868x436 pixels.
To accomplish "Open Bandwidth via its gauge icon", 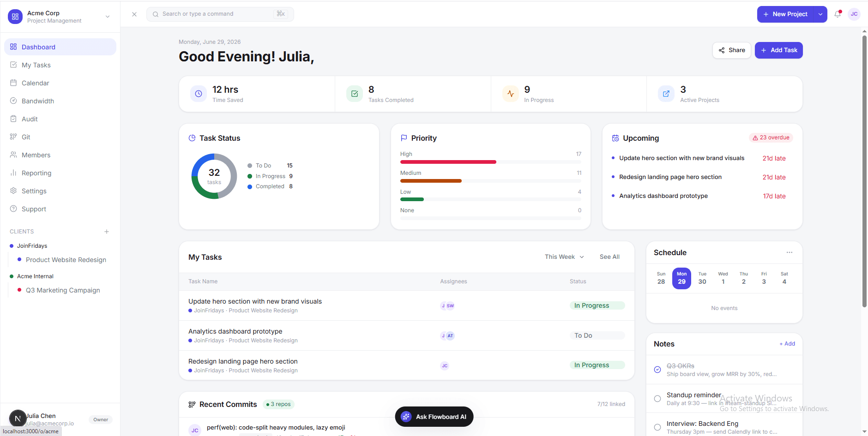I will [13, 101].
